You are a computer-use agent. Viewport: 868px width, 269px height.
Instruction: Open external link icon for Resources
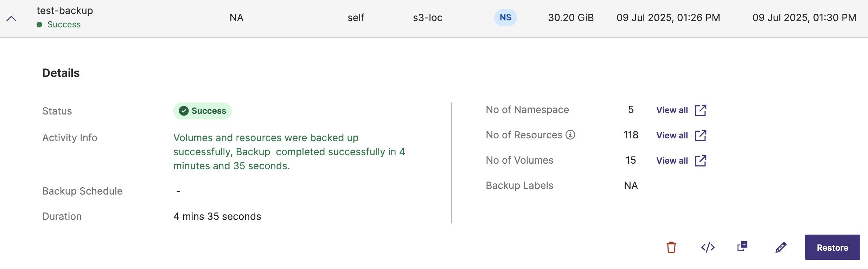tap(700, 136)
